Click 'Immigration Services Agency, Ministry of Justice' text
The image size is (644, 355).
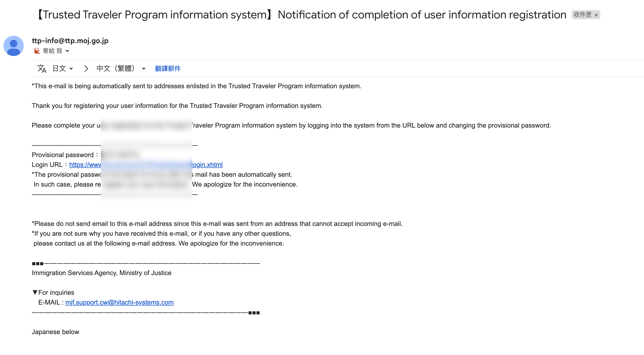(102, 273)
